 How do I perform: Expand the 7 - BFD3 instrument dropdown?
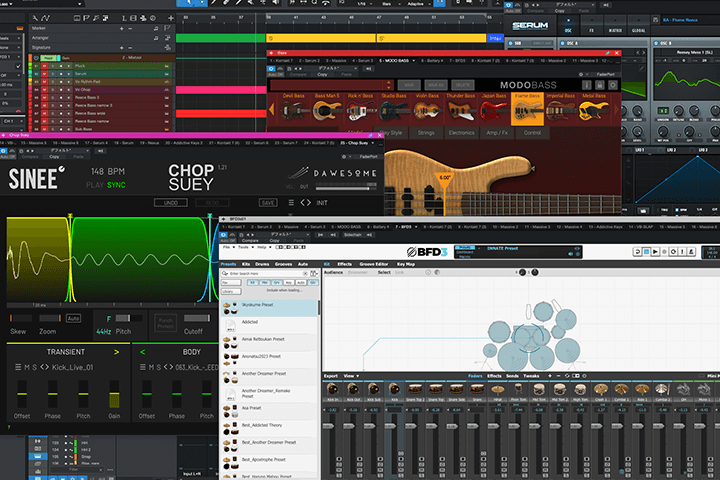pos(416,226)
